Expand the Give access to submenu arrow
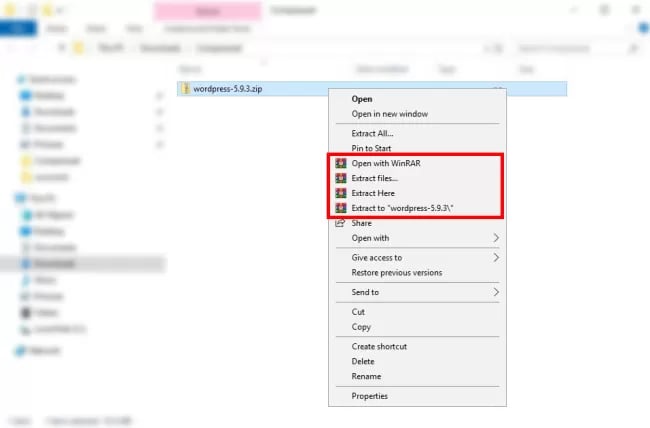650x428 pixels. (x=496, y=258)
